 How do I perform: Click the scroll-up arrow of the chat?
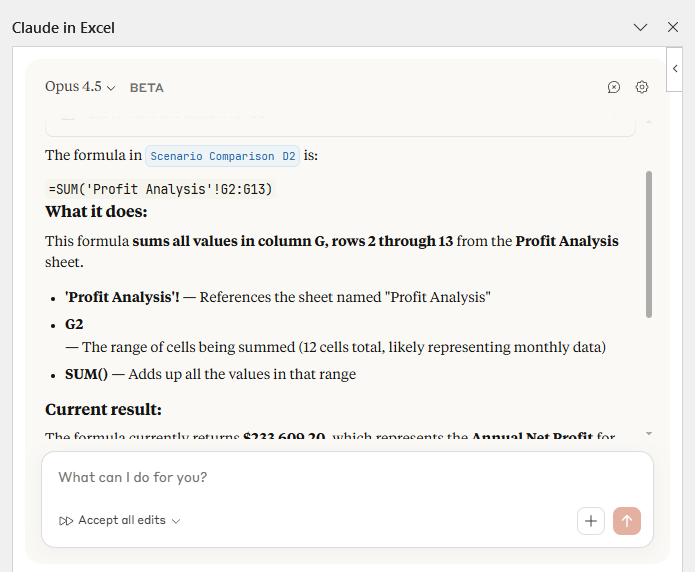(649, 121)
